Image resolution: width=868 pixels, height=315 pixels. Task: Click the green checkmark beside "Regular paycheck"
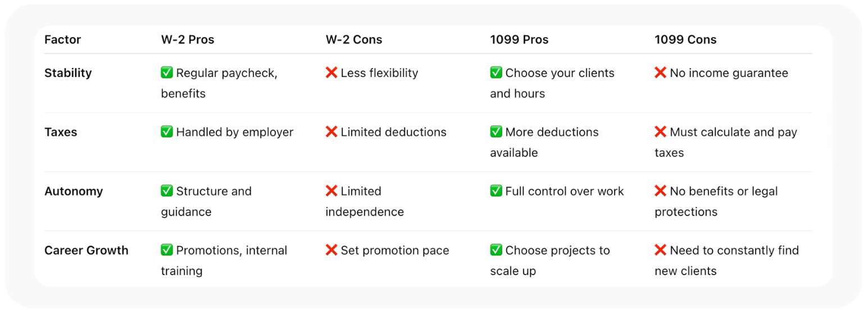pyautogui.click(x=167, y=73)
